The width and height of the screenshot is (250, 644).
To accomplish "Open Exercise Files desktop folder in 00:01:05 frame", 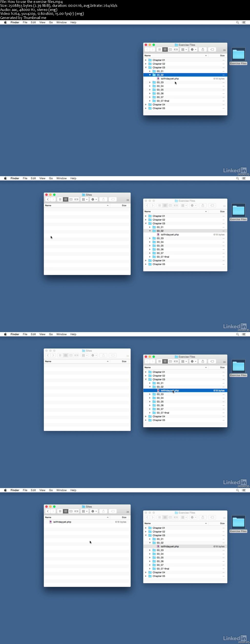I will pos(238,524).
